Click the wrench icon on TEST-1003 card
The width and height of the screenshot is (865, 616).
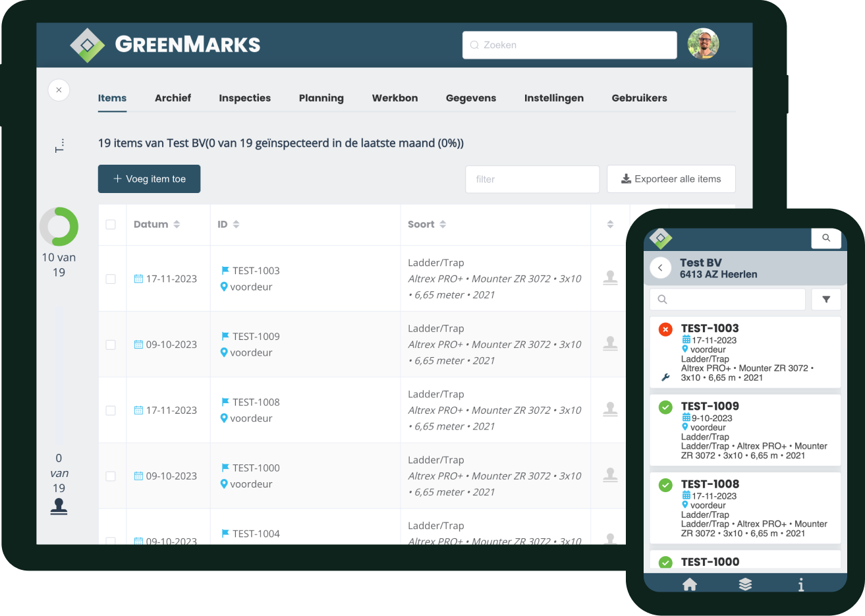pyautogui.click(x=665, y=378)
